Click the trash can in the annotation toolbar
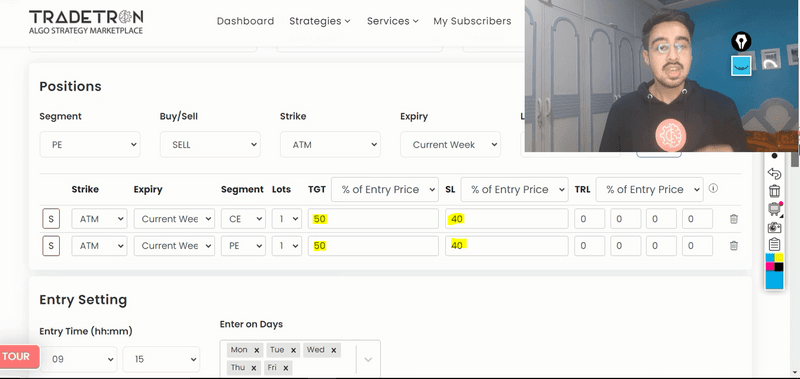Viewport: 800px width, 379px height. pos(774,191)
